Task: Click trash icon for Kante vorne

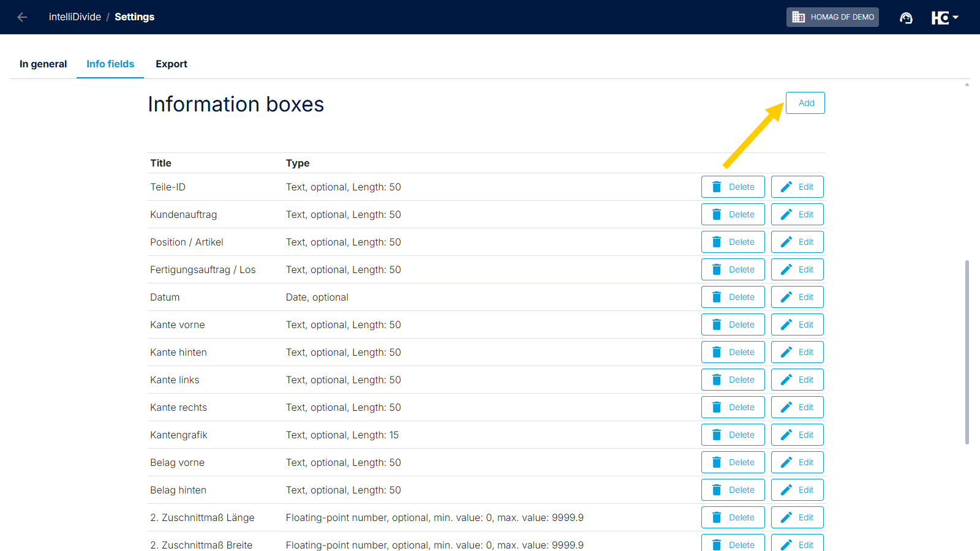Action: click(x=717, y=324)
